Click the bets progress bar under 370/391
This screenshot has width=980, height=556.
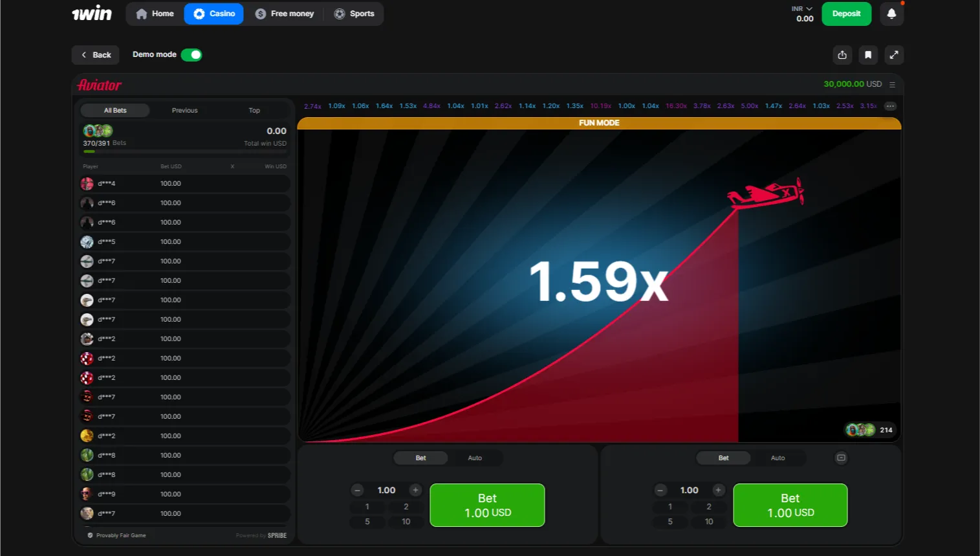pos(184,151)
